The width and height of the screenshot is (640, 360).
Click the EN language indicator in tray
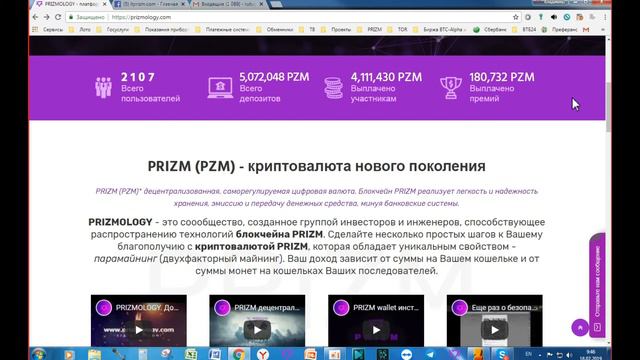coord(529,354)
